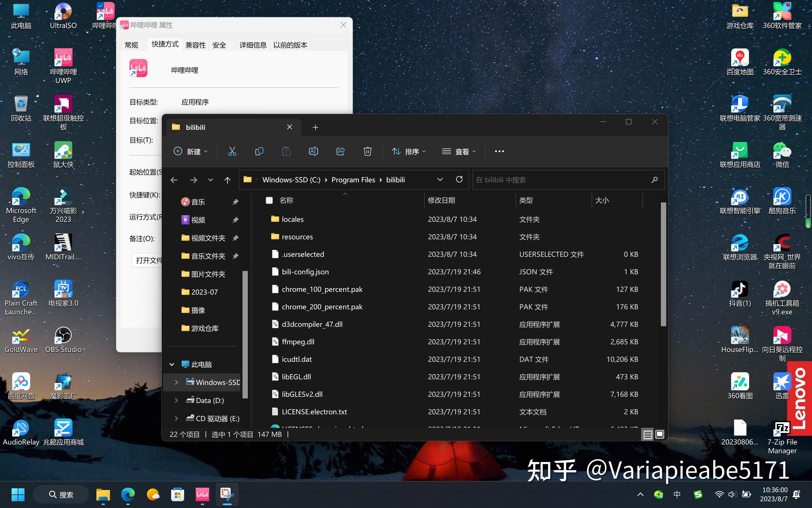This screenshot has height=508, width=812.
Task: Click the Windows Start button
Action: [18, 494]
